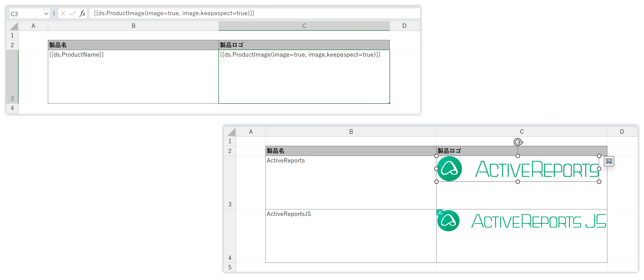This screenshot has width=644, height=280.
Task: Click the bottom-left resize handle of logo
Action: point(437,182)
